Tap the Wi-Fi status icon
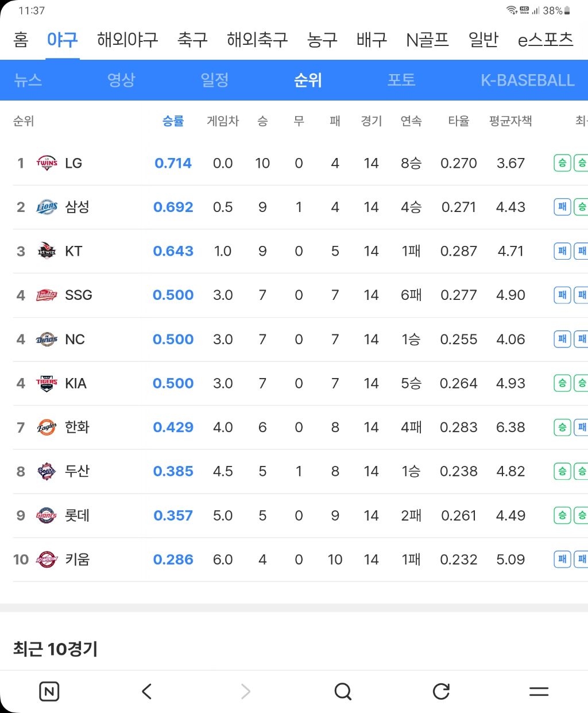The image size is (588, 713). (512, 10)
